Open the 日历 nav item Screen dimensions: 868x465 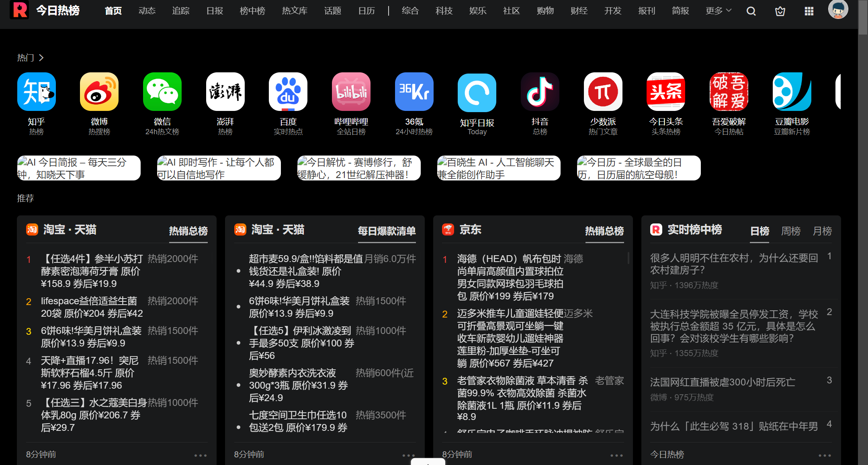point(366,11)
